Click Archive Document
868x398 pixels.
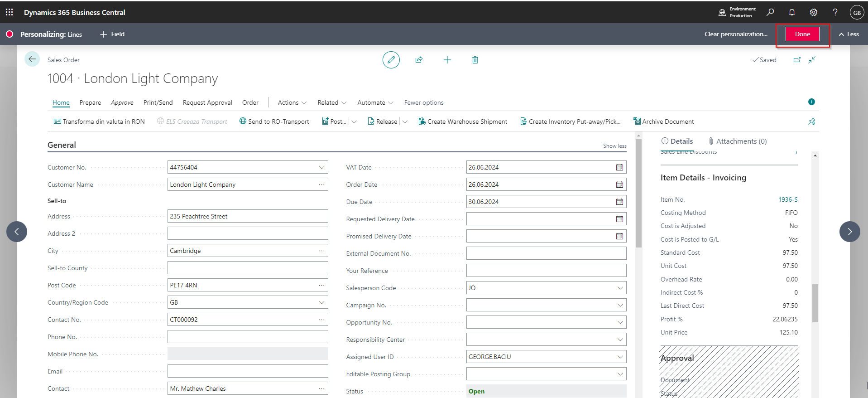pos(664,121)
